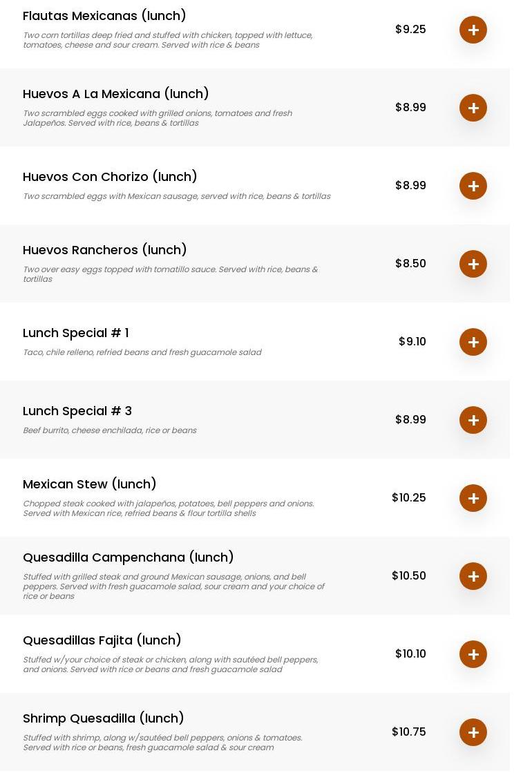Image resolution: width=532 pixels, height=773 pixels.
Task: Click plus icon next to Quesadilla Campenchana
Action: (x=473, y=576)
